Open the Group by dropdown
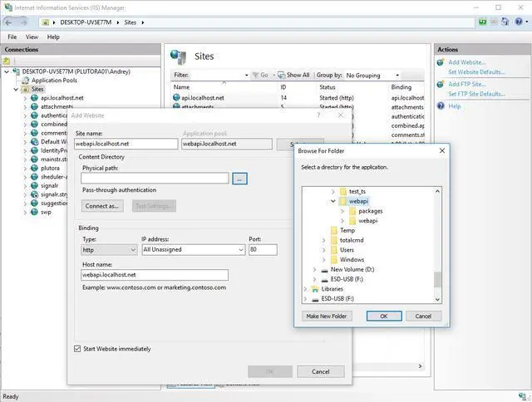Screen dimensions: 532x402 372,75
